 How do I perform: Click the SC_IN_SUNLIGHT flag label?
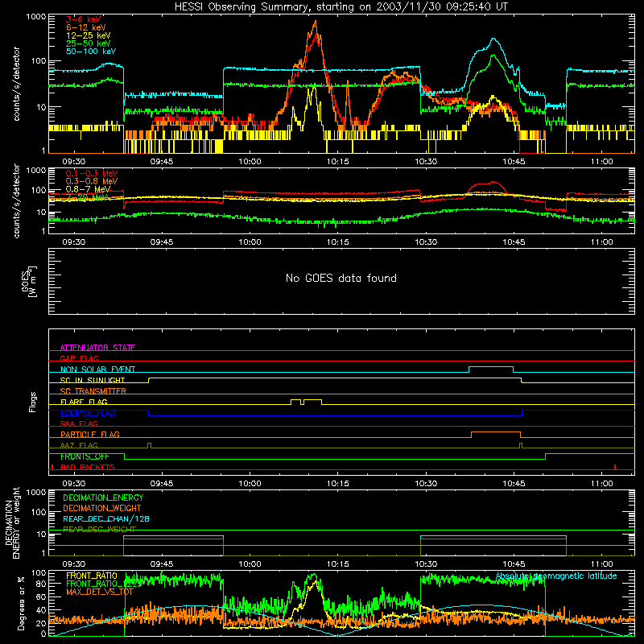[x=93, y=380]
